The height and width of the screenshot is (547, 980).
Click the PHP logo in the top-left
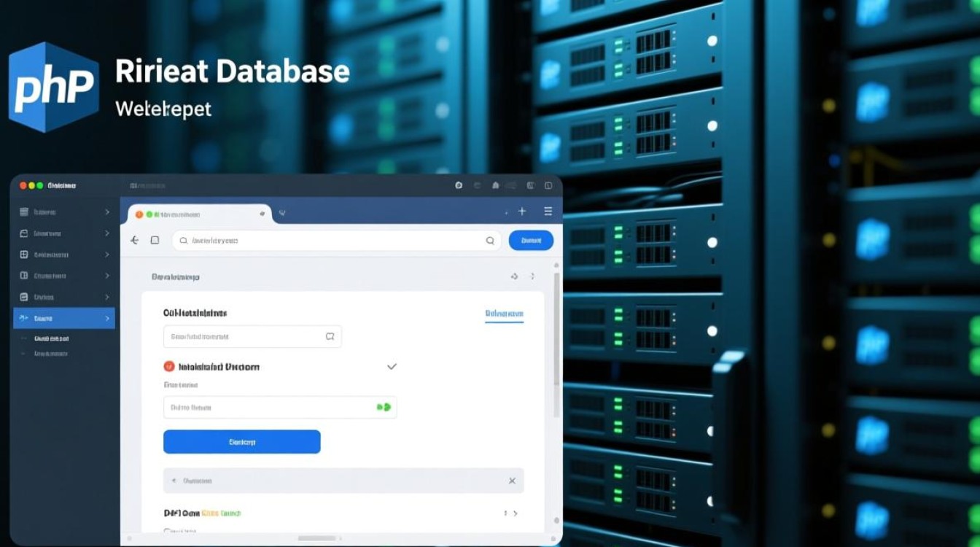tap(53, 87)
